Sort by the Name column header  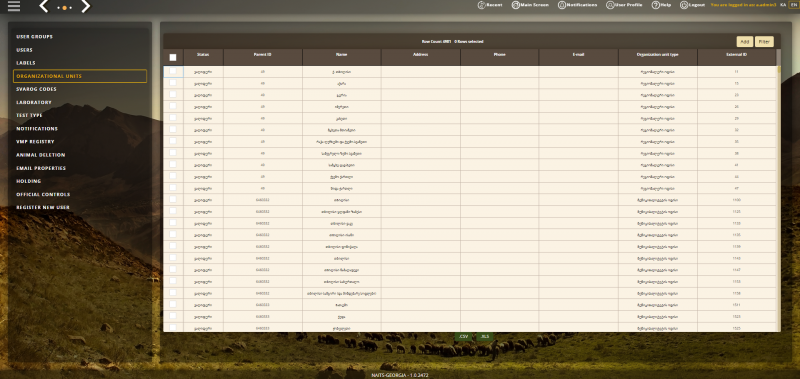tap(341, 57)
